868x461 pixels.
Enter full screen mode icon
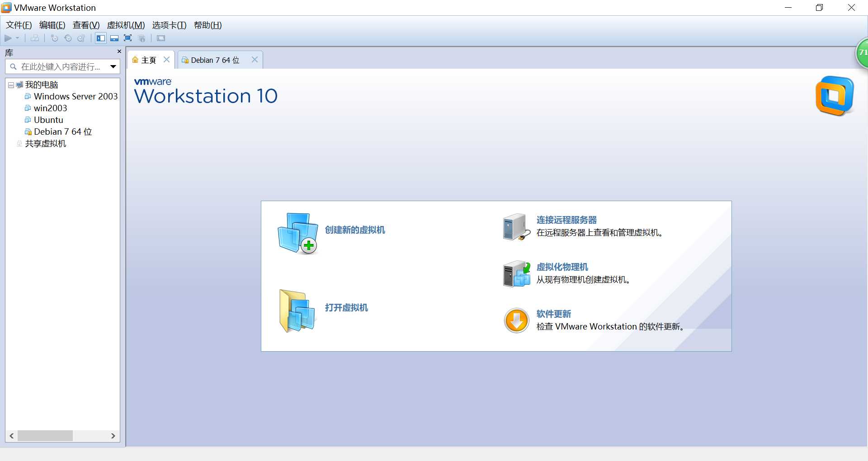[128, 38]
